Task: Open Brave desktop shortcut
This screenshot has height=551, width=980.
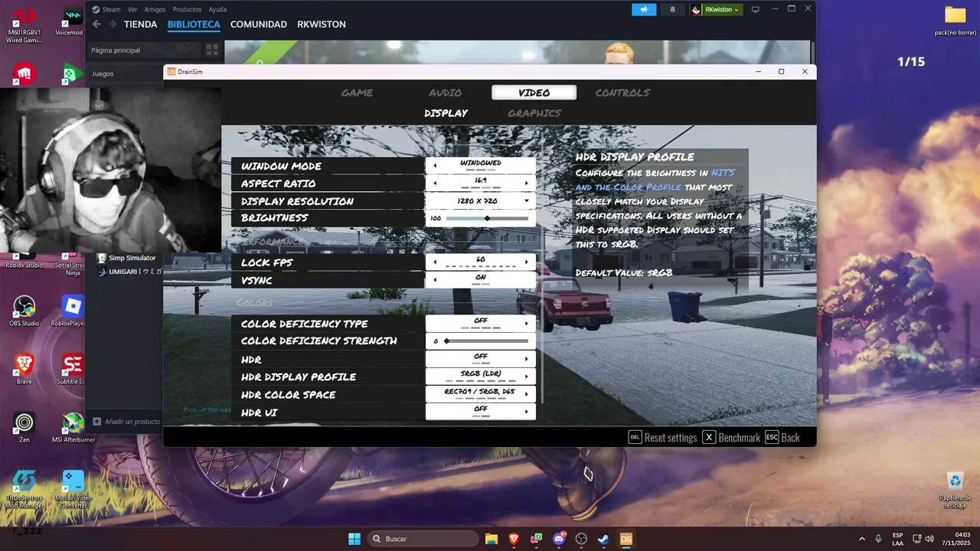Action: point(24,368)
